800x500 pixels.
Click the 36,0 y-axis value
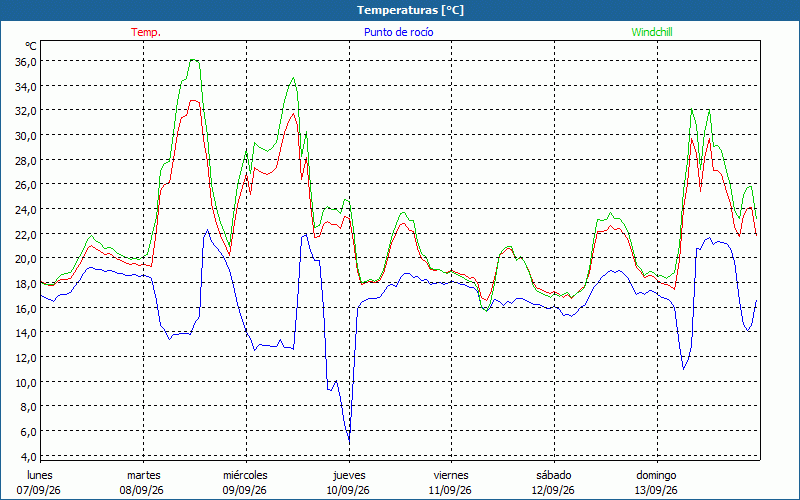tap(26, 62)
